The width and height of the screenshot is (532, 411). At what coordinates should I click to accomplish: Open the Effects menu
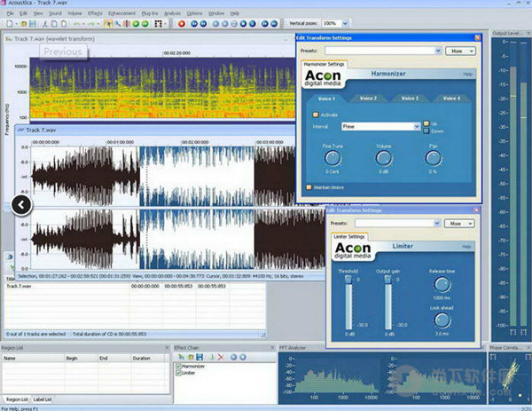pyautogui.click(x=95, y=13)
